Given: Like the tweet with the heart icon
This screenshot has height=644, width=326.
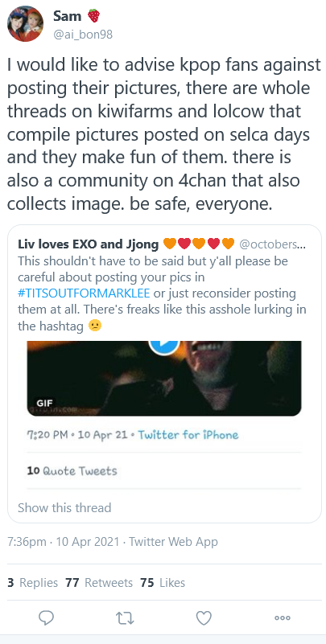Looking at the screenshot, I should click(x=204, y=617).
